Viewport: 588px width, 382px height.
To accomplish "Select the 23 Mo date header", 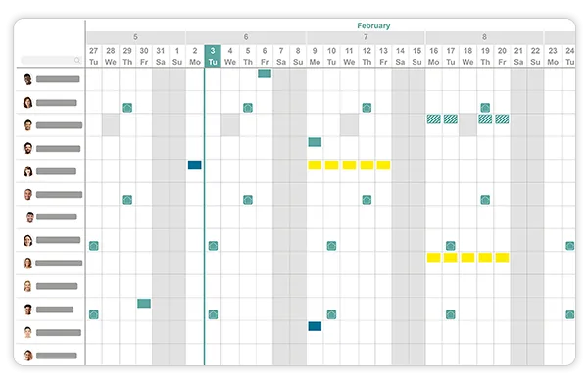I will pos(553,56).
